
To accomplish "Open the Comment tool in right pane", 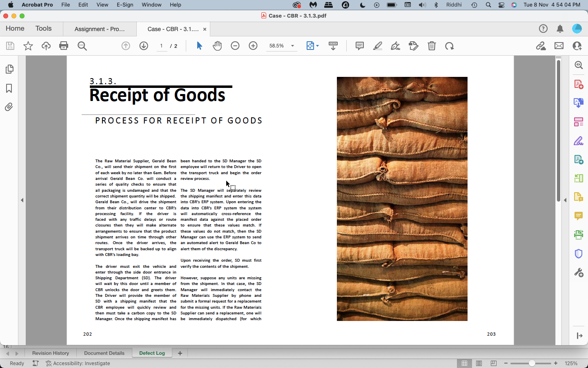I will click(x=579, y=216).
